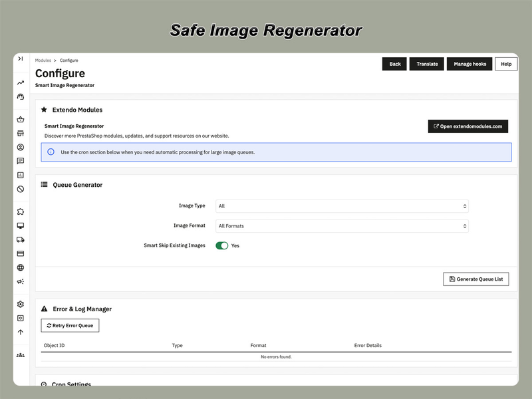Click the blue info circle icon in the cron notice
This screenshot has width=532, height=399.
51,152
